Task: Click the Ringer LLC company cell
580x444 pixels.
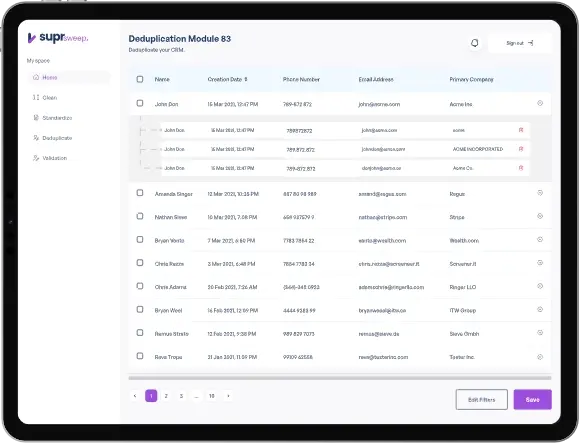Action: pos(463,287)
